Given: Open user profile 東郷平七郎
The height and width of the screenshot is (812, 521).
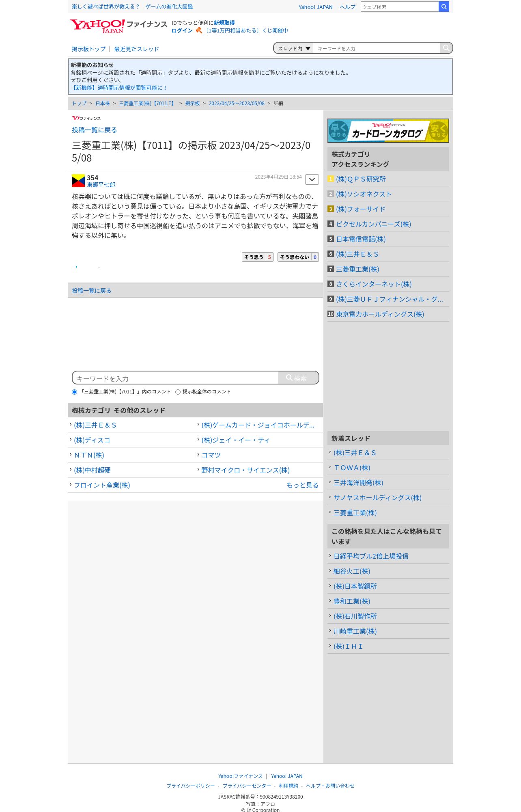Looking at the screenshot, I should click(x=101, y=185).
